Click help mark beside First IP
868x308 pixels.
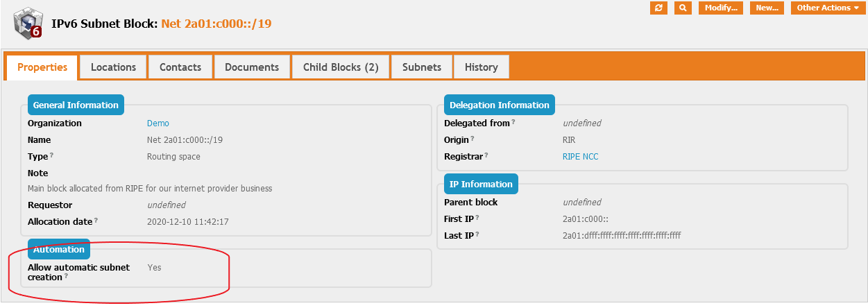coord(477,218)
